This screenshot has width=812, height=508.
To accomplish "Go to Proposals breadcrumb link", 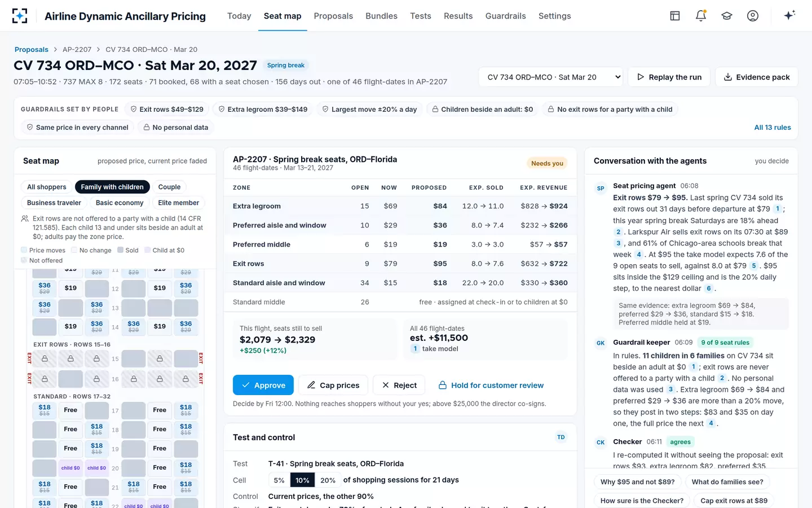I will click(x=32, y=50).
